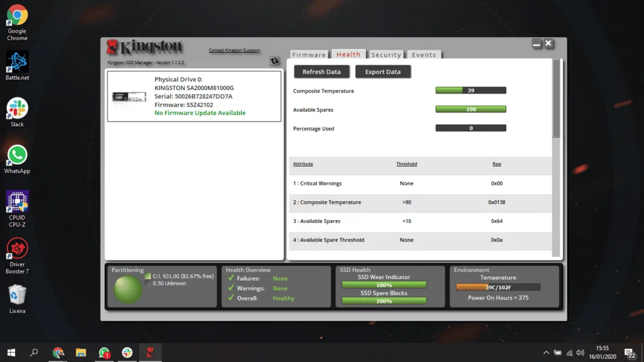Click the Raw column header
Image resolution: width=644 pixels, height=362 pixels.
(x=497, y=164)
